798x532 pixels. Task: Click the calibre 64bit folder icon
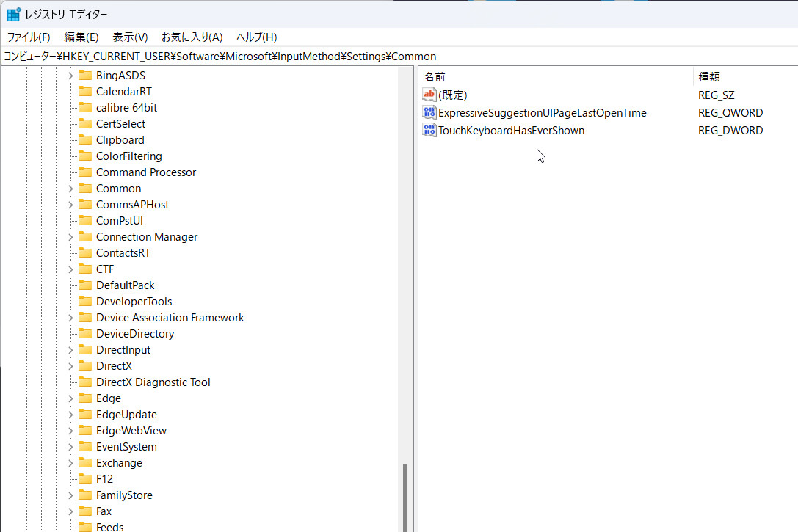pyautogui.click(x=84, y=108)
